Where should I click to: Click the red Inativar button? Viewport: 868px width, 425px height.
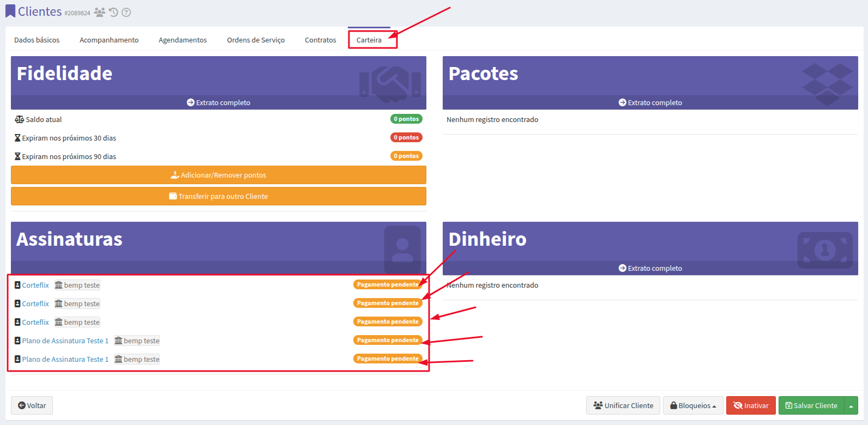pyautogui.click(x=751, y=405)
